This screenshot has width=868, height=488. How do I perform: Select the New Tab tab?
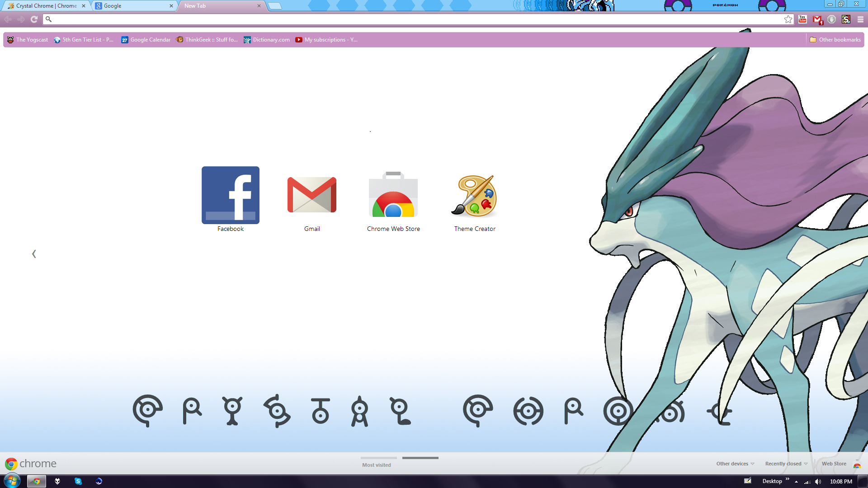222,6
